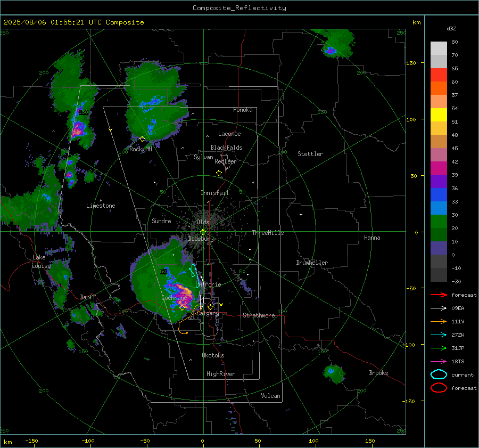Image resolution: width=479 pixels, height=448 pixels.
Task: Click the RedDeer city label
Action: click(x=226, y=161)
